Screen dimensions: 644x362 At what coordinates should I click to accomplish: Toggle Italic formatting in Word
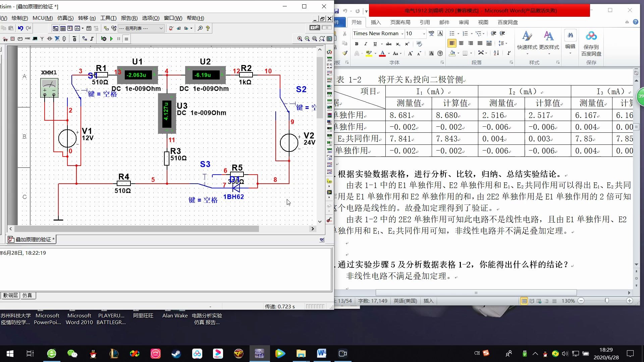pyautogui.click(x=366, y=44)
